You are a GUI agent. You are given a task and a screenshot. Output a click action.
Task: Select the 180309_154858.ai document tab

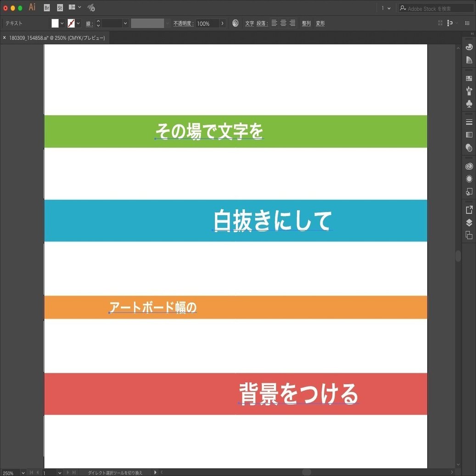[55, 38]
